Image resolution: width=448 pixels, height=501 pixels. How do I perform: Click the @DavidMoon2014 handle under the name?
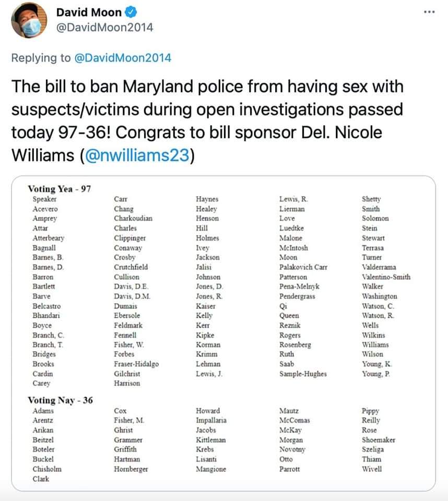(104, 28)
